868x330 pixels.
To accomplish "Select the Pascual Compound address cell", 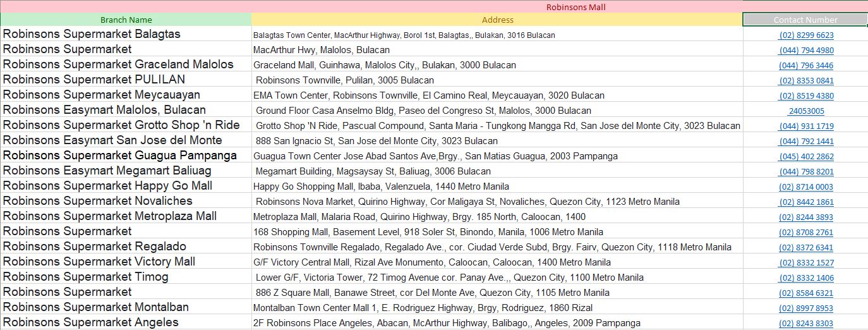I will tap(497, 125).
